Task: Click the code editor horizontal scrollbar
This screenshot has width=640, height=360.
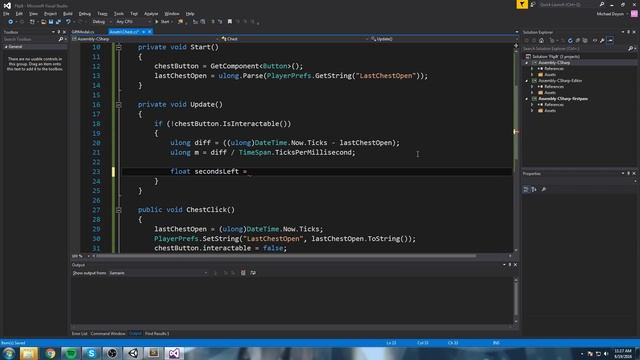Action: [x=286, y=256]
